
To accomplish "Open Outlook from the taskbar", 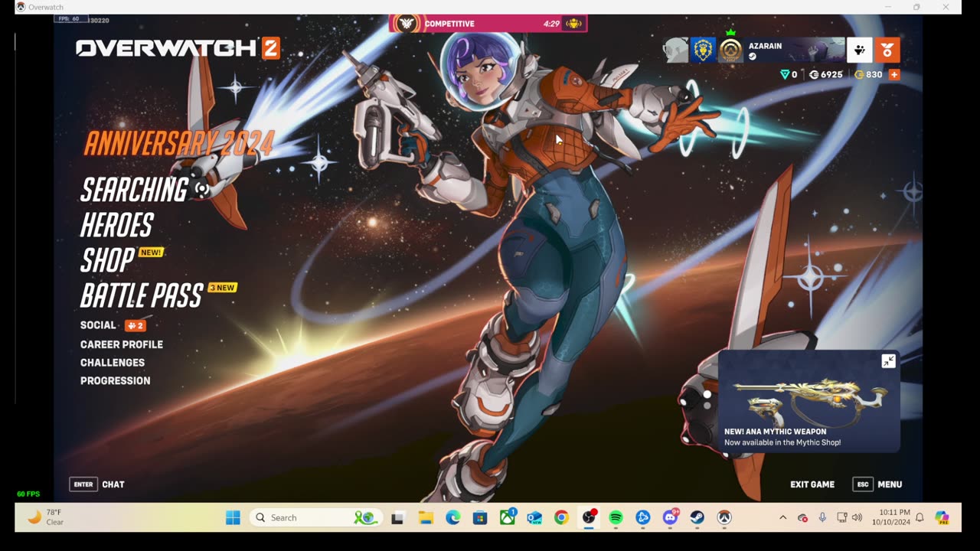I will (x=534, y=518).
